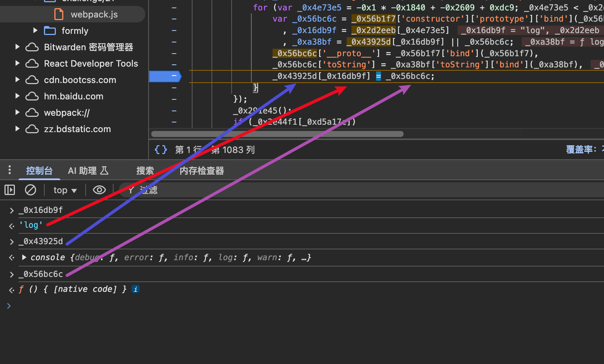Expand the React Developer Tools node
Viewport: 604px width, 364px height.
click(17, 64)
